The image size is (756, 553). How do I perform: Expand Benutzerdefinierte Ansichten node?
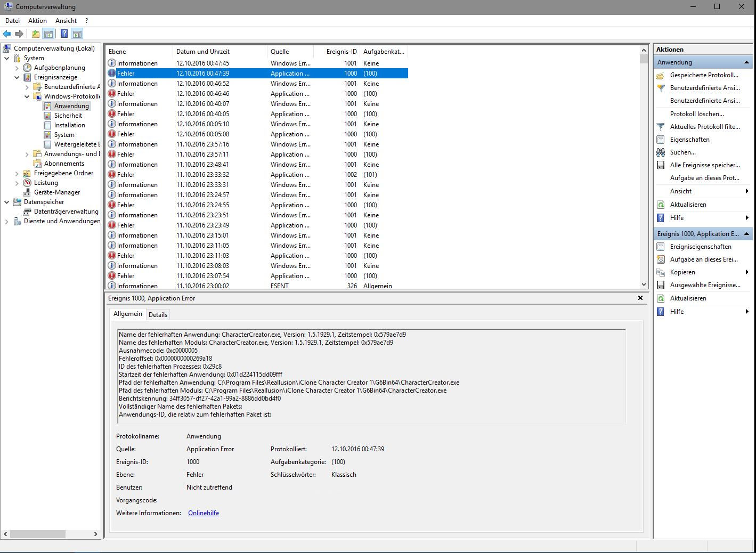pyautogui.click(x=27, y=87)
